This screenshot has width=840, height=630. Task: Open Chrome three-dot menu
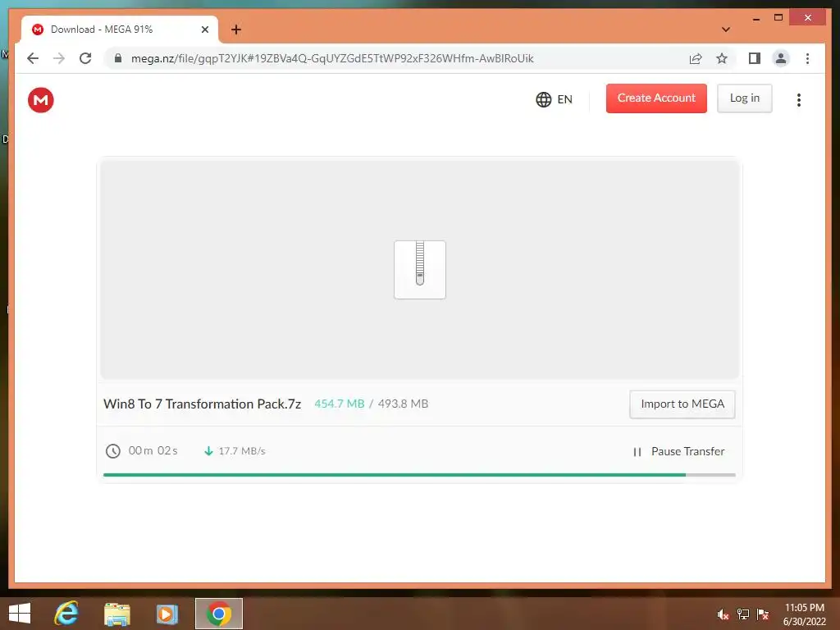coord(807,58)
